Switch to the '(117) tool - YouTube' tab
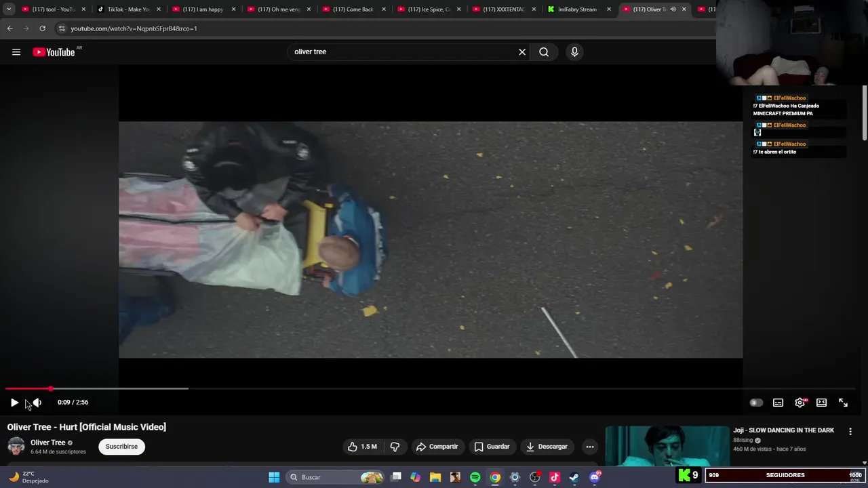The image size is (868, 488). 53,9
